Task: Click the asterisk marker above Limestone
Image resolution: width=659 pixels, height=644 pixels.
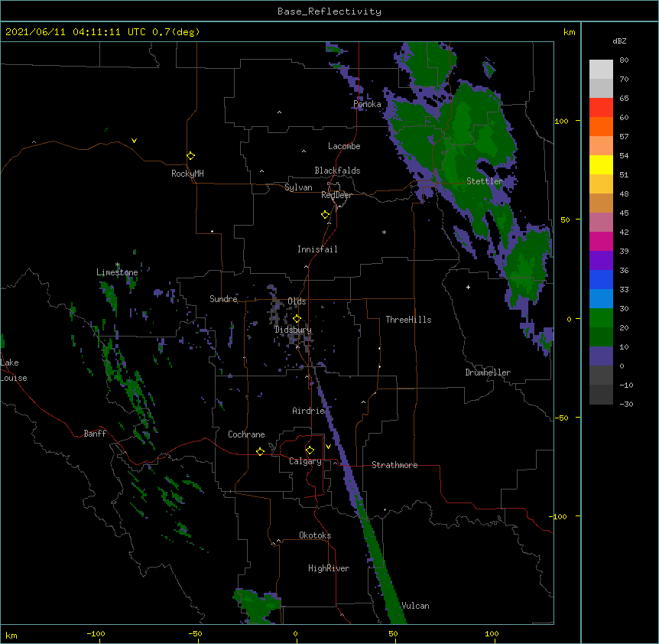Action: [x=118, y=265]
